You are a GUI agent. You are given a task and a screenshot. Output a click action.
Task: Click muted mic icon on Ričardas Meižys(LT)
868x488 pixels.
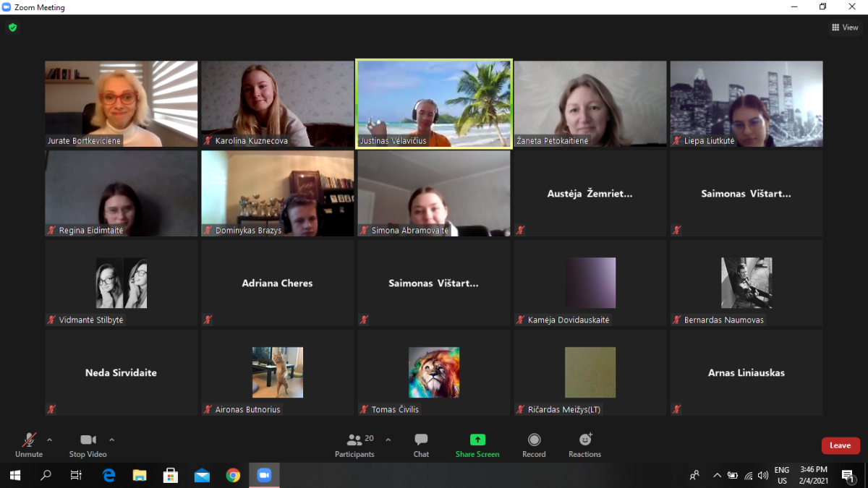521,409
